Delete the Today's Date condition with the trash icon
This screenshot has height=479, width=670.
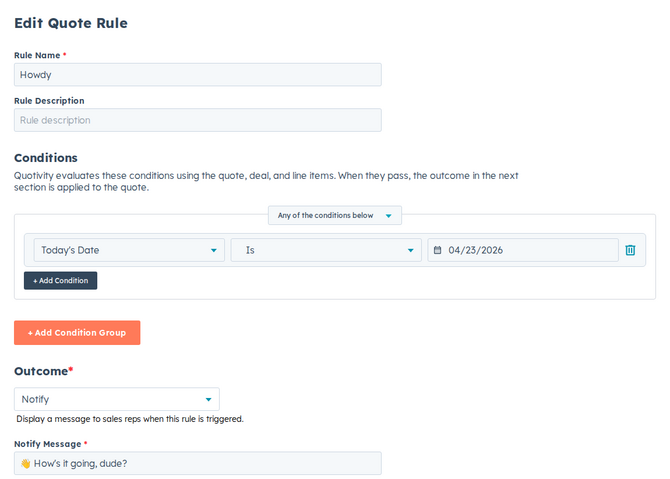630,250
